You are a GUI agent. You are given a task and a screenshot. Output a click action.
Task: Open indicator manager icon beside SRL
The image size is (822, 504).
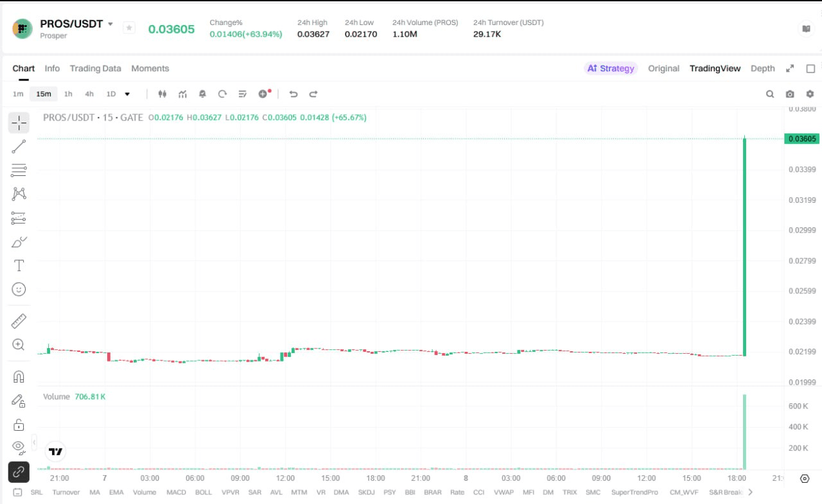point(17,492)
